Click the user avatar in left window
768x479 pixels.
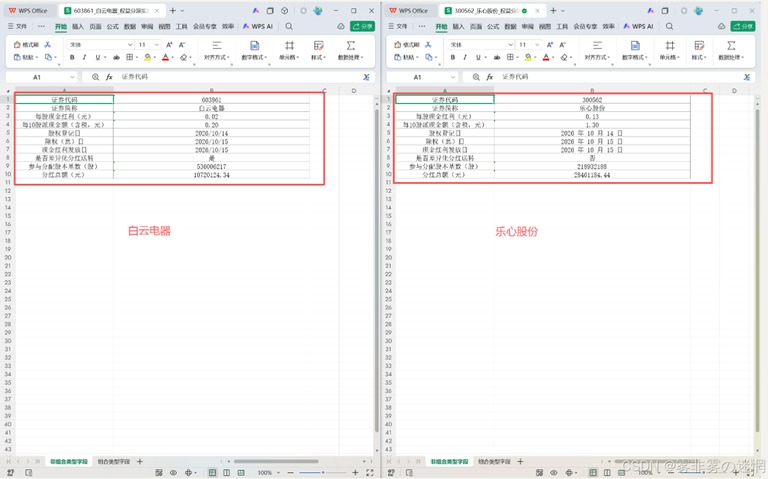pyautogui.click(x=318, y=10)
